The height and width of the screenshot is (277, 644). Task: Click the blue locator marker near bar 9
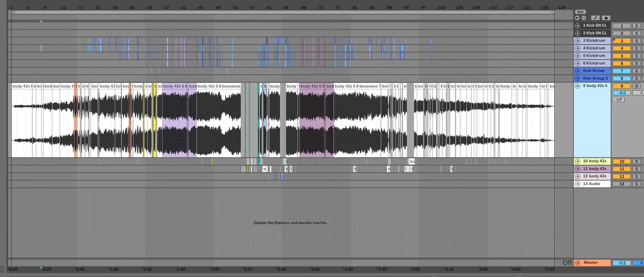pyautogui.click(x=41, y=22)
